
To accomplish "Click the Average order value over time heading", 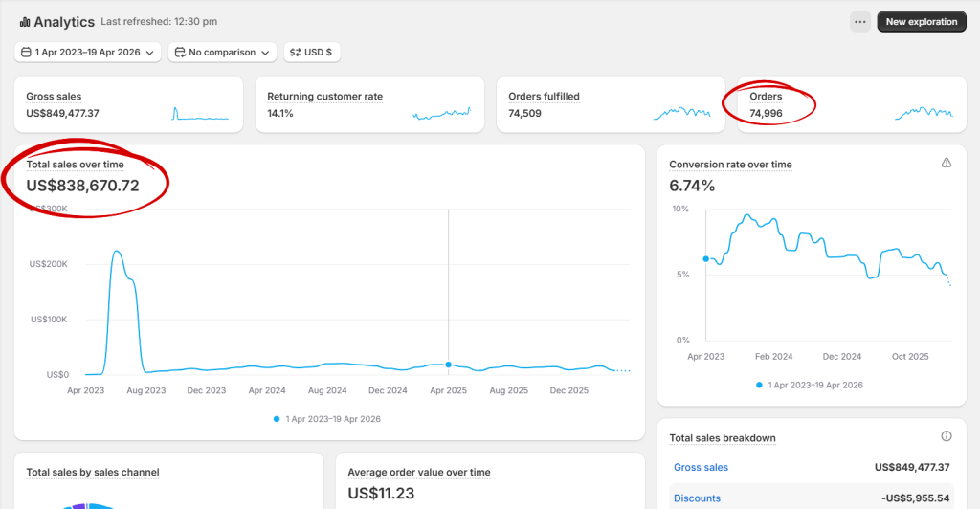I will pos(418,473).
